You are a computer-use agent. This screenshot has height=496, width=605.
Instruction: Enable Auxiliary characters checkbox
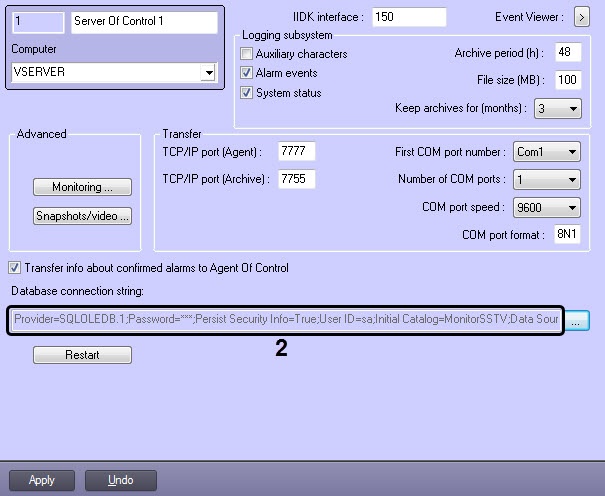[246, 53]
